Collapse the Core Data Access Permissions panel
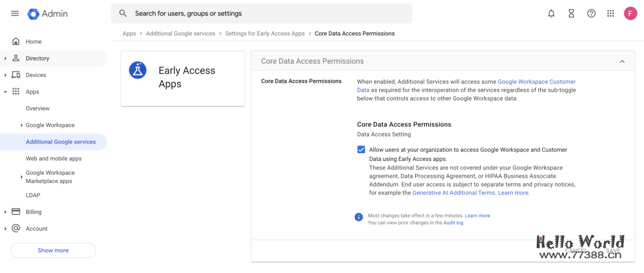This screenshot has height=273, width=644. [622, 61]
